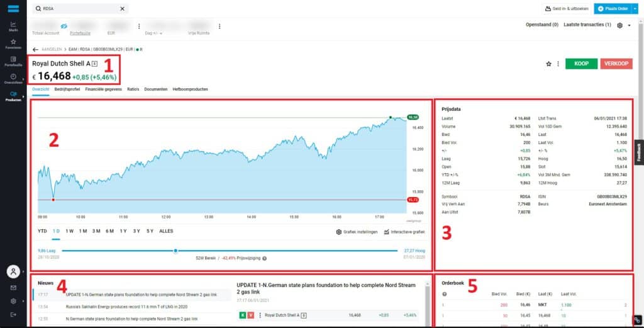Open the user profile avatar
Image resolution: width=644 pixels, height=328 pixels.
pos(13,272)
